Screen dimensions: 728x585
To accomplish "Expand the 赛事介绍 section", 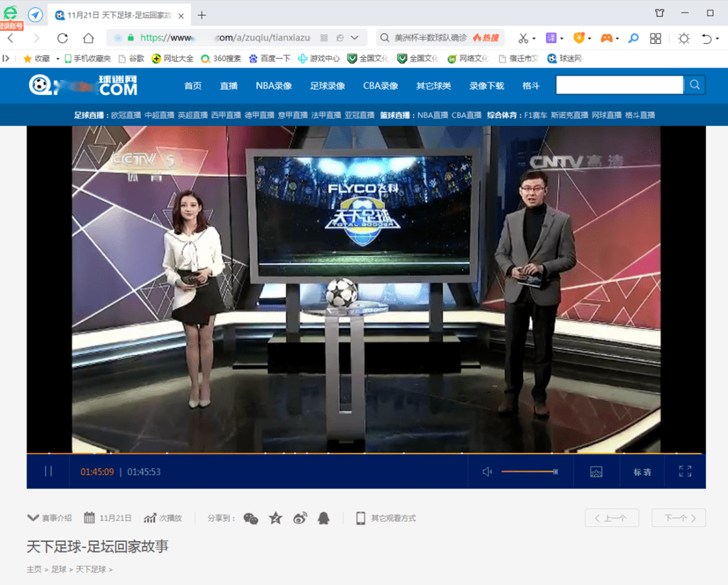I will tap(50, 518).
